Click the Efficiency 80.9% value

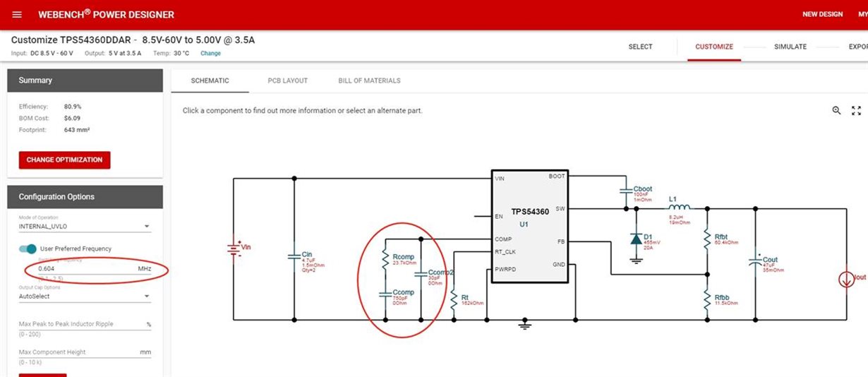(73, 107)
